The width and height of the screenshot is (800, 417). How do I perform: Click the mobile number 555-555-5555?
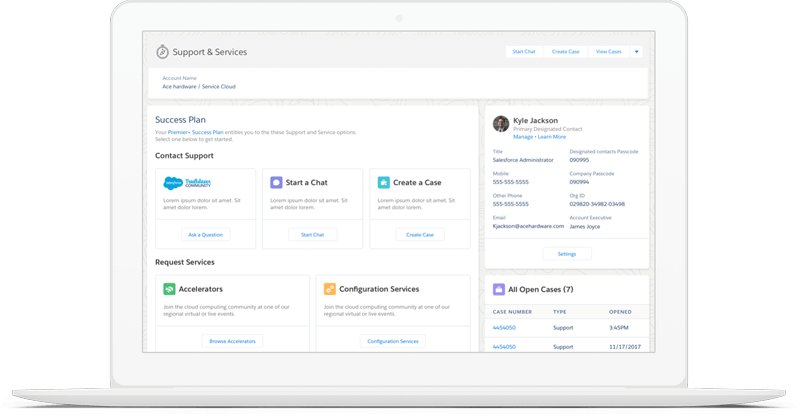511,182
